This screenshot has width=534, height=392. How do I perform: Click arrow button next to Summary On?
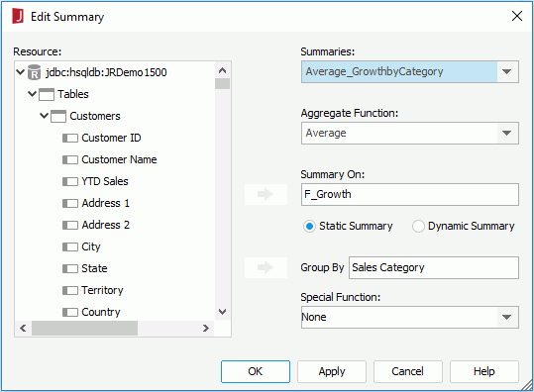point(266,194)
